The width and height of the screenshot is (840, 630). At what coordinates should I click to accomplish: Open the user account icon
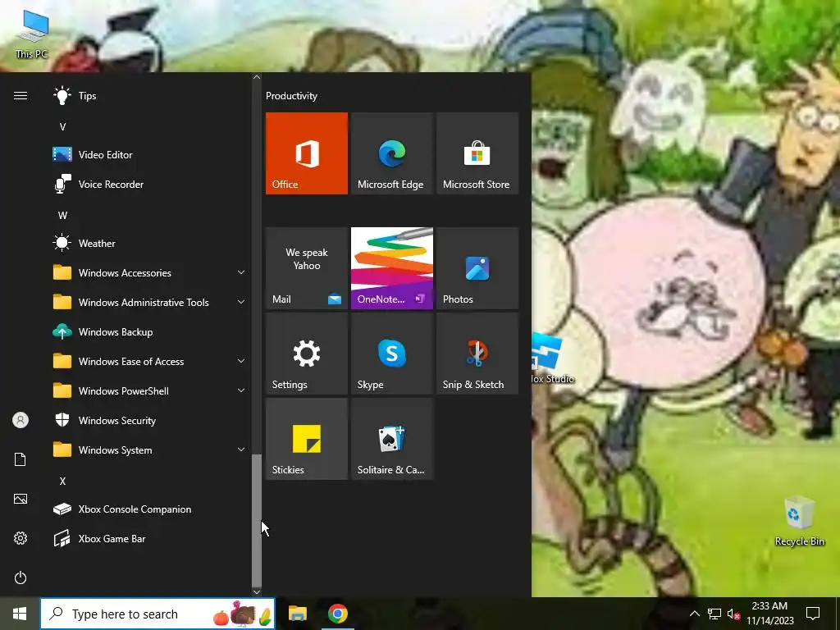click(x=21, y=420)
